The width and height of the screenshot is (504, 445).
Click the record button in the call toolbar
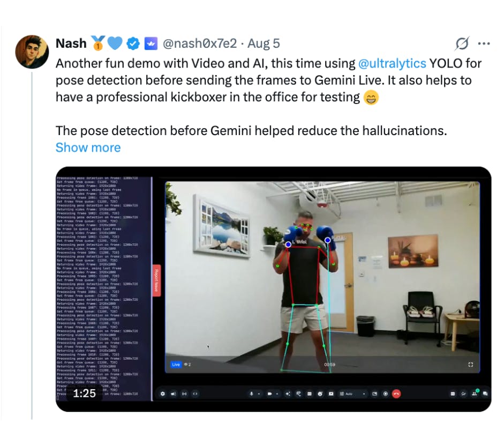(386, 394)
